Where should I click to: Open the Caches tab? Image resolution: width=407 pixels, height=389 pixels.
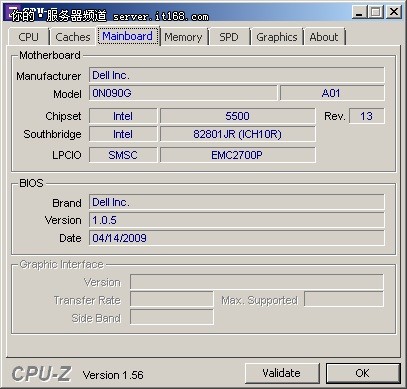point(73,37)
